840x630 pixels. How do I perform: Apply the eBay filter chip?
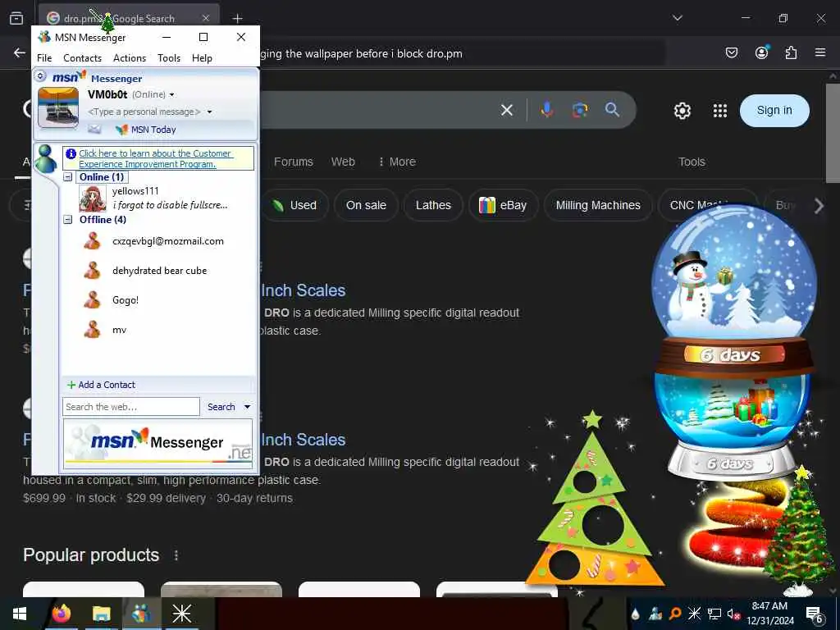pyautogui.click(x=503, y=205)
